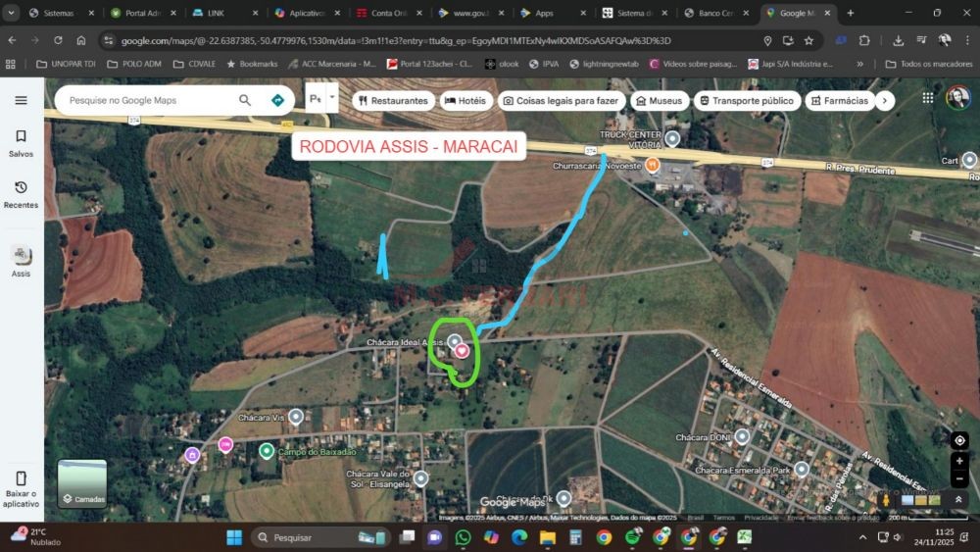980x552 pixels.
Task: Bookmark this page with star icon
Action: coord(808,40)
